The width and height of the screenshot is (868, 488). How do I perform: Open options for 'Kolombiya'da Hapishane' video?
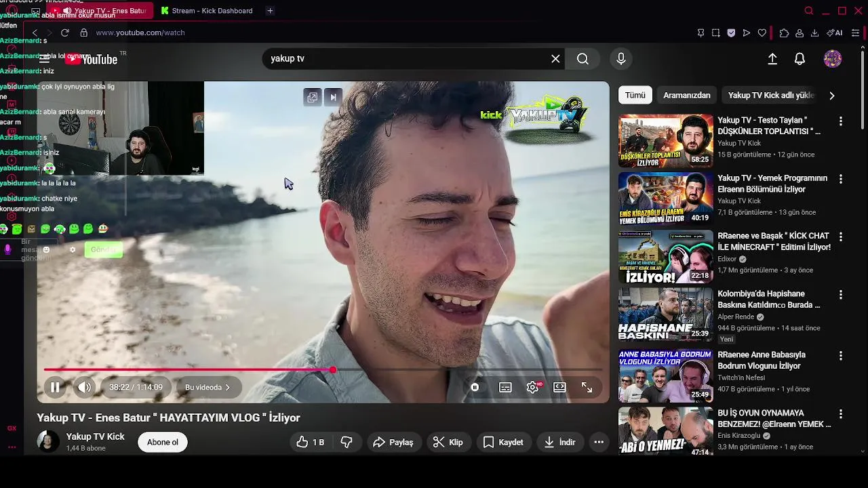point(841,295)
